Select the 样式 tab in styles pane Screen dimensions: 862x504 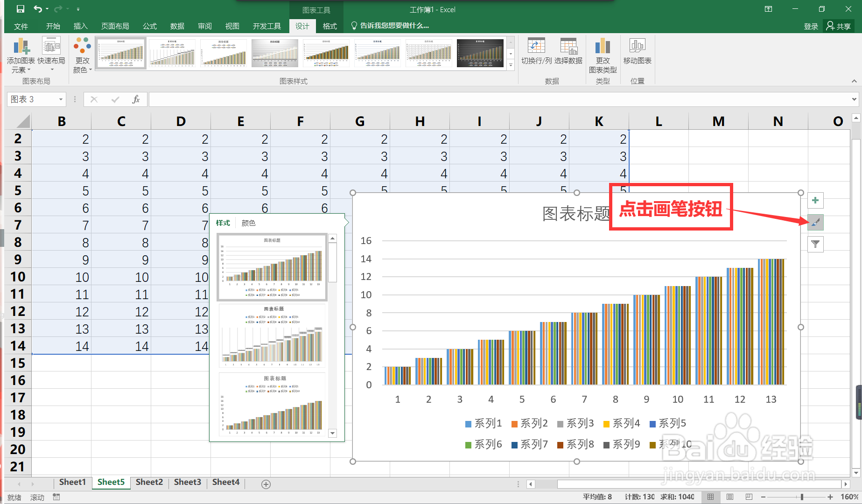[x=223, y=223]
